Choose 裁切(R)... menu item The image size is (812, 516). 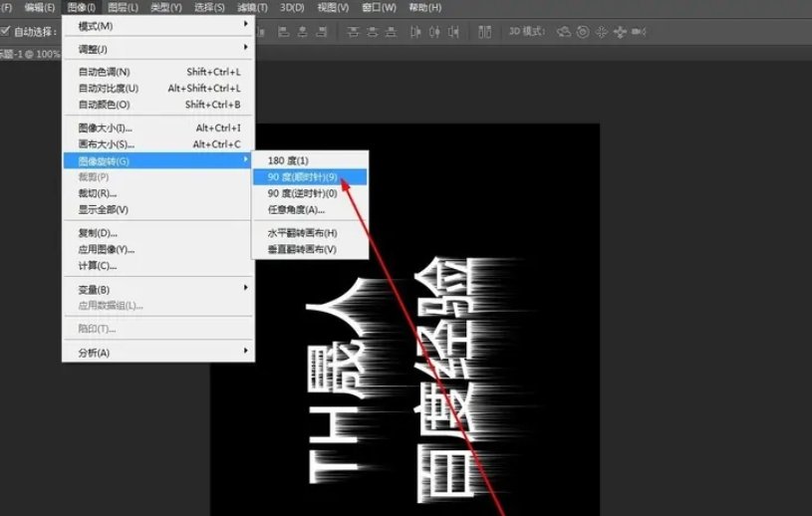click(158, 193)
